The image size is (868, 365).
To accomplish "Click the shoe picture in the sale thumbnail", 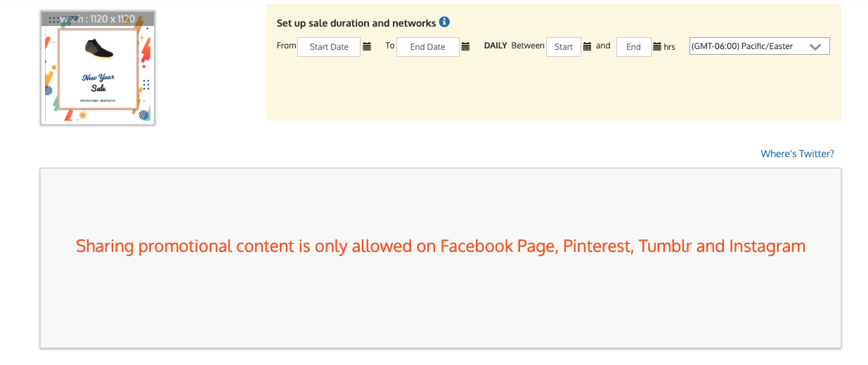I will [x=99, y=48].
